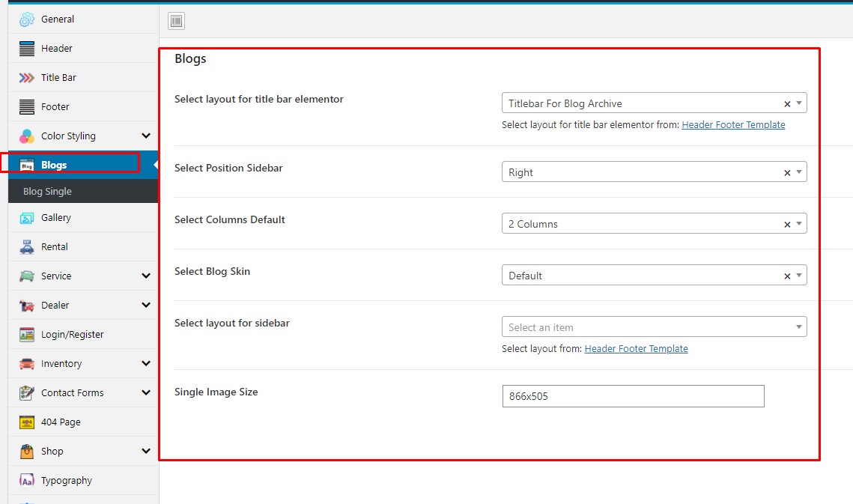
Task: Clear the Right sidebar position selection
Action: (x=787, y=173)
